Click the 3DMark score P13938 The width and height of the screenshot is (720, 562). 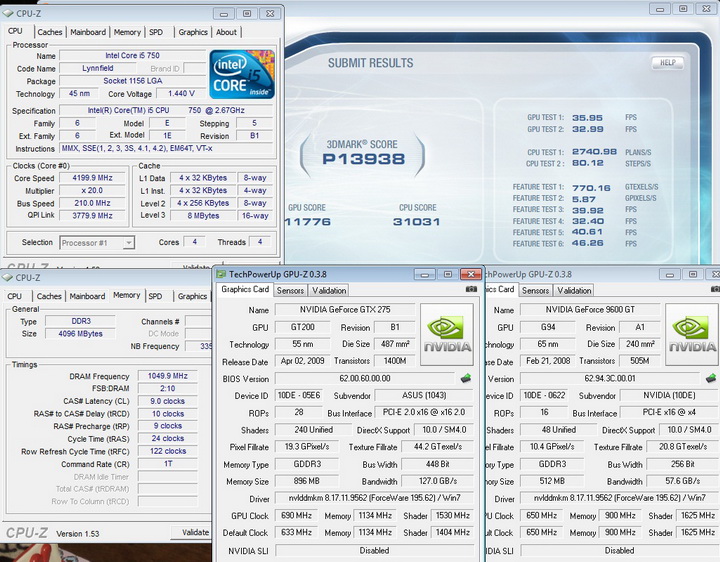tap(363, 159)
